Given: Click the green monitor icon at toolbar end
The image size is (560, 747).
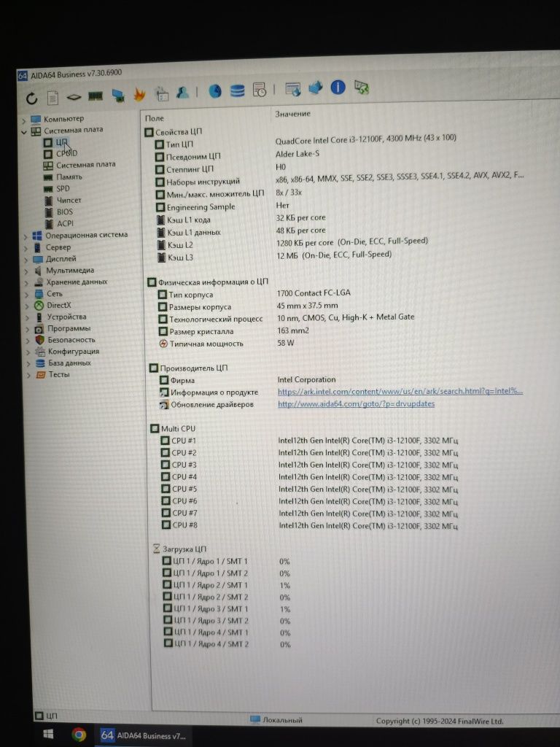Looking at the screenshot, I should (362, 87).
